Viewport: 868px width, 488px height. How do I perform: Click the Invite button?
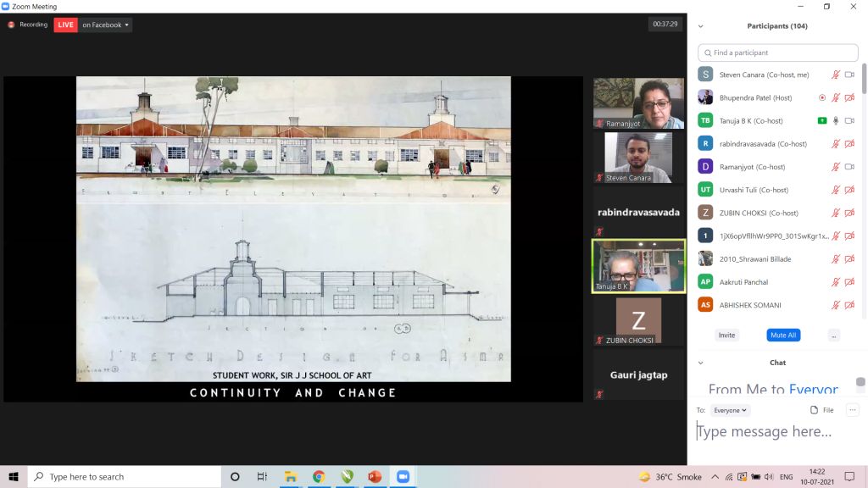(726, 335)
